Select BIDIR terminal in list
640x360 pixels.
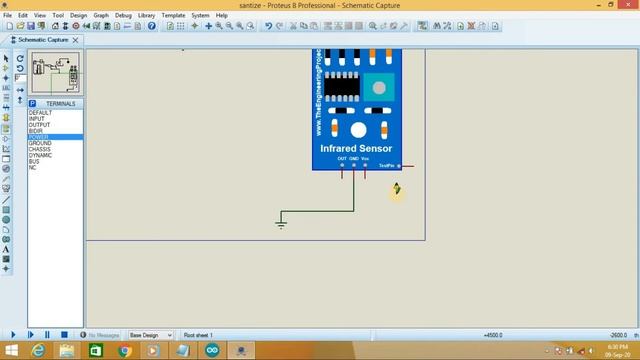pos(56,131)
